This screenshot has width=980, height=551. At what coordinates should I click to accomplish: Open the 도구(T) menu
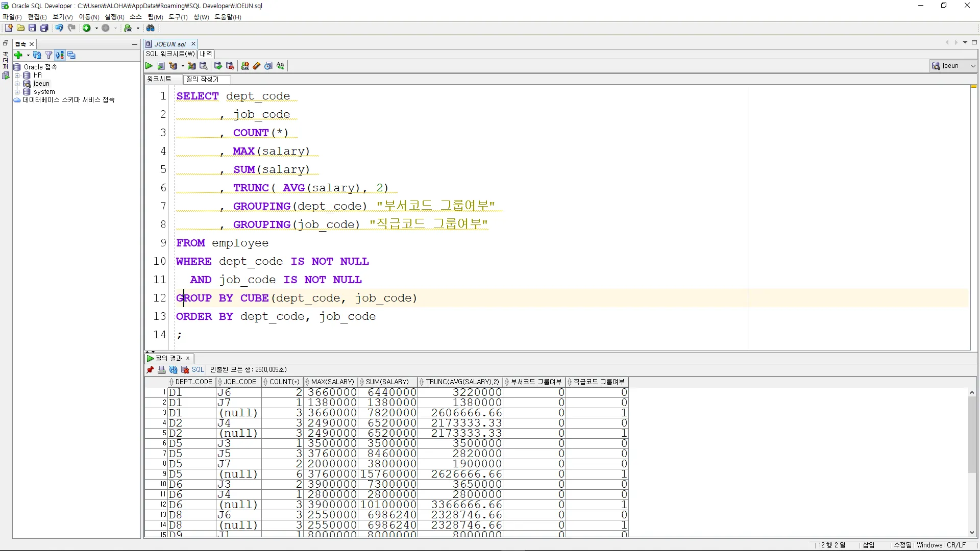pyautogui.click(x=178, y=17)
